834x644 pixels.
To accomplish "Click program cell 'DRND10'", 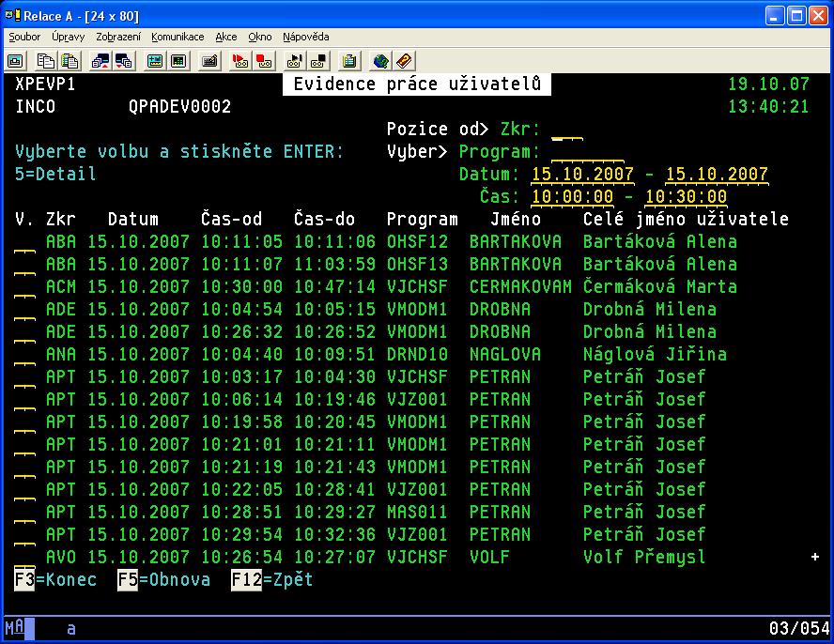I will click(418, 354).
